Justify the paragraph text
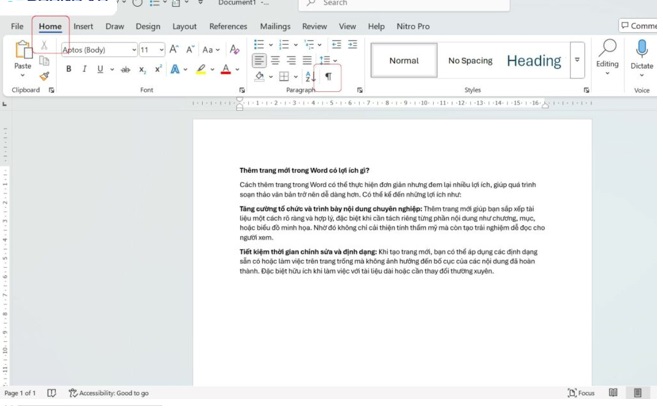This screenshot has width=663, height=409. click(307, 60)
